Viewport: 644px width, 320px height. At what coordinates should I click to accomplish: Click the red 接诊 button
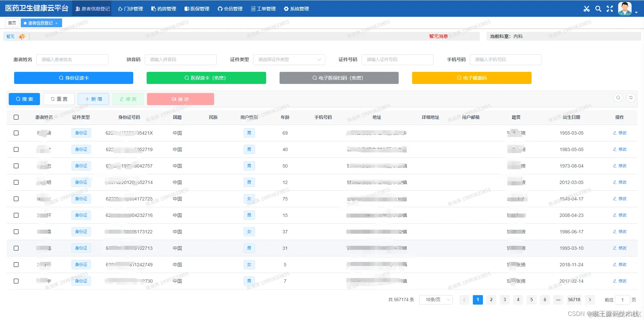(x=181, y=99)
